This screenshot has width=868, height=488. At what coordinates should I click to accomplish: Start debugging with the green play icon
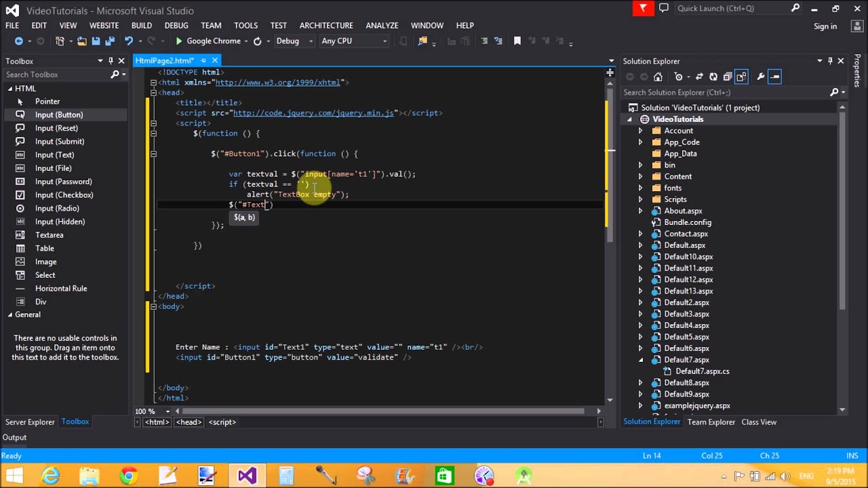click(179, 41)
